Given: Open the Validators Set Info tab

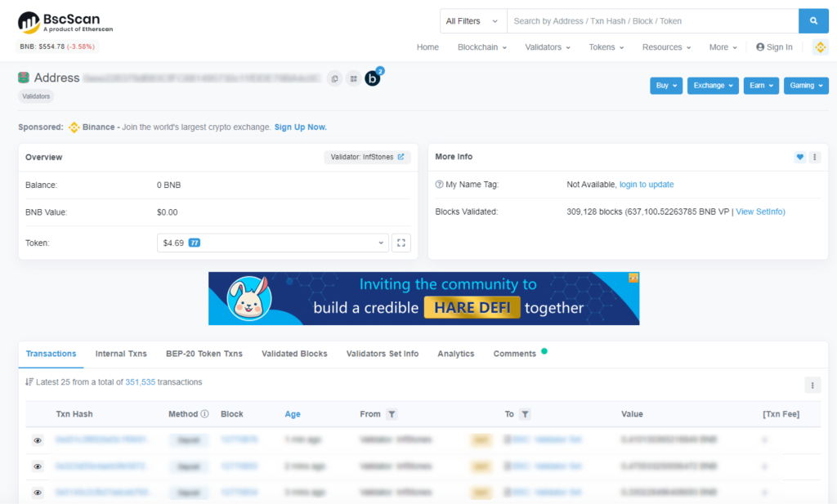Looking at the screenshot, I should [x=383, y=354].
